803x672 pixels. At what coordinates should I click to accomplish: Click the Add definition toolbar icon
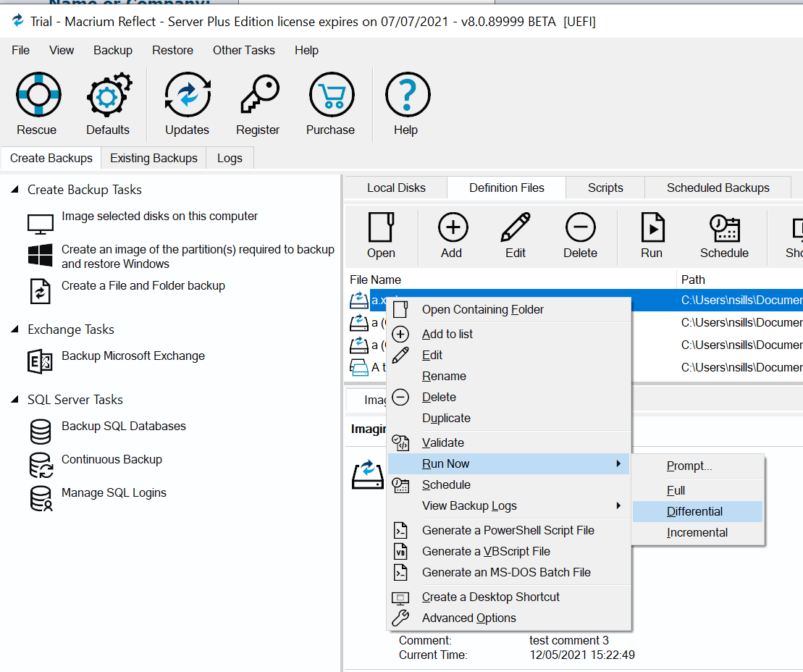(453, 227)
